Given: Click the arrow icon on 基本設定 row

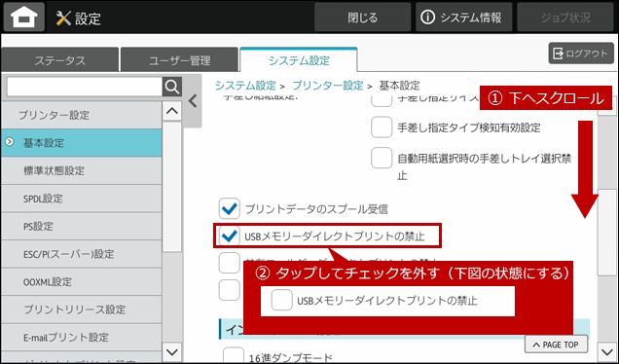Looking at the screenshot, I should coord(10,142).
